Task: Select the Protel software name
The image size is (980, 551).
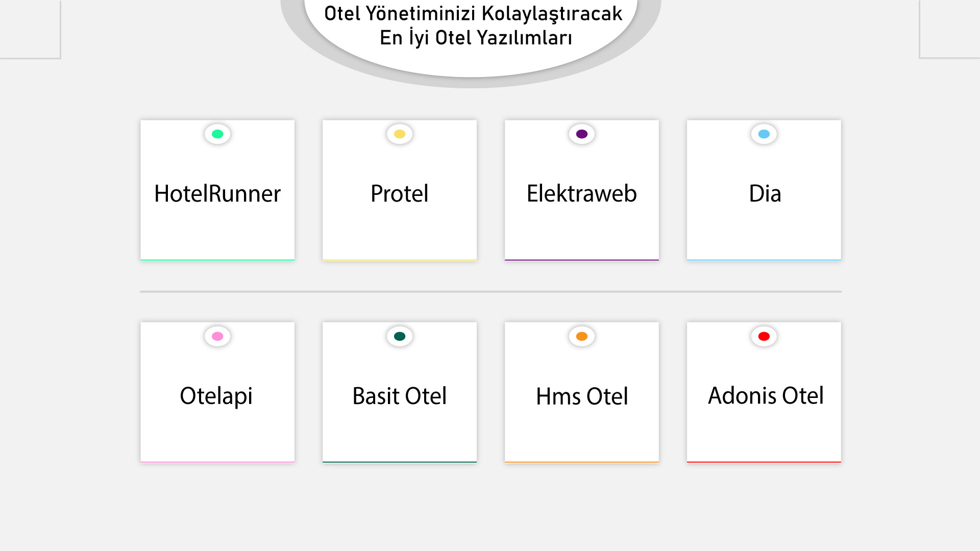Action: tap(400, 194)
